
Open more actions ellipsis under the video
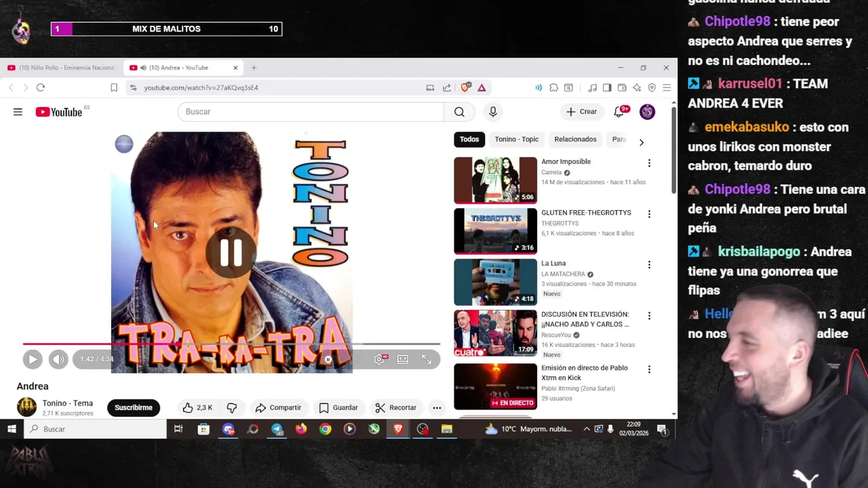pos(437,407)
